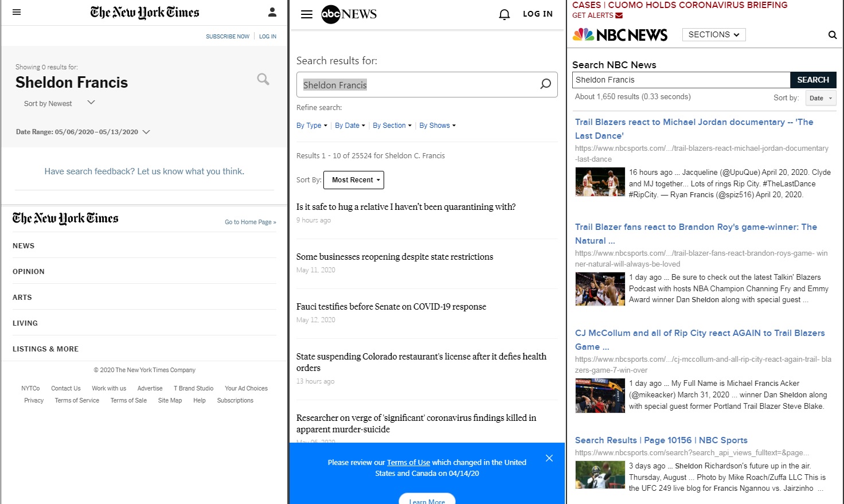Viewport: 844px width, 504px height.
Task: Select LISTINGS & MORE in NYT menu
Action: (x=46, y=349)
